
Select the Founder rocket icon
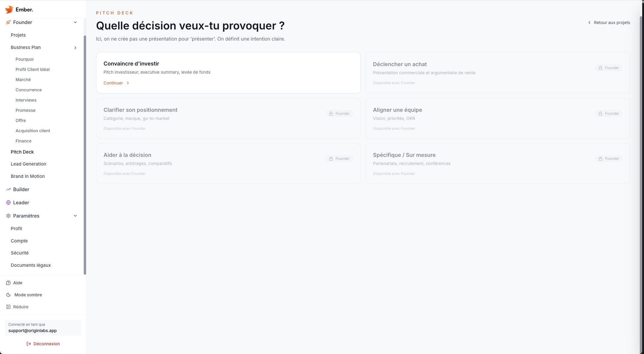click(x=8, y=22)
